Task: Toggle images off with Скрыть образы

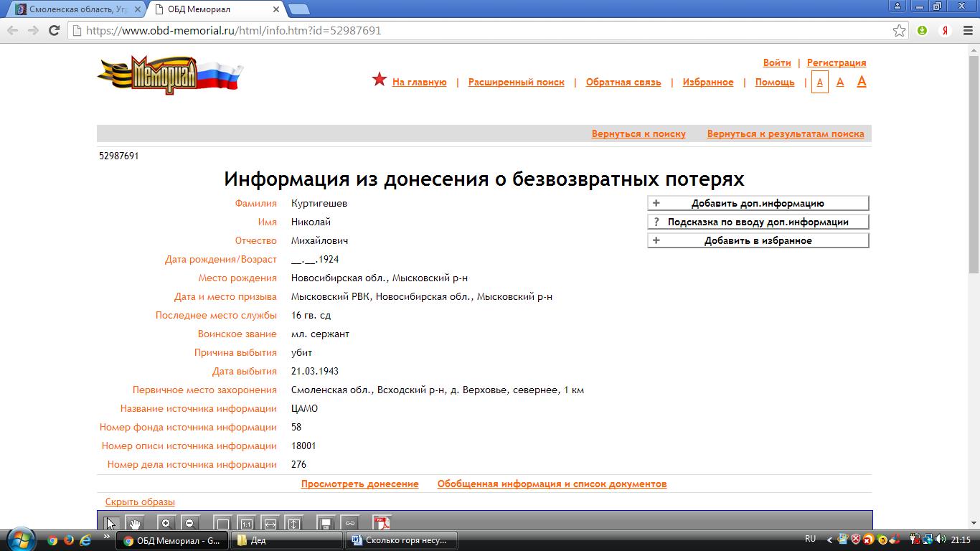Action: tap(140, 501)
